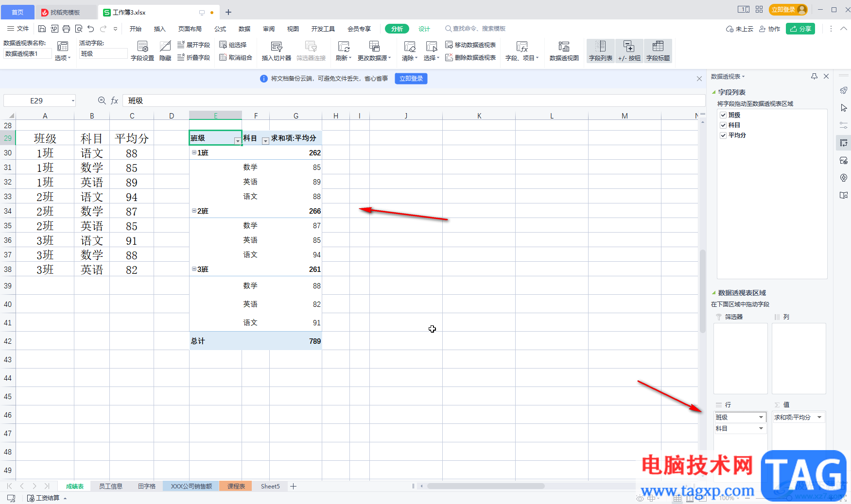The image size is (851, 504).
Task: Uncheck the 平均分 field checkbox
Action: click(723, 135)
